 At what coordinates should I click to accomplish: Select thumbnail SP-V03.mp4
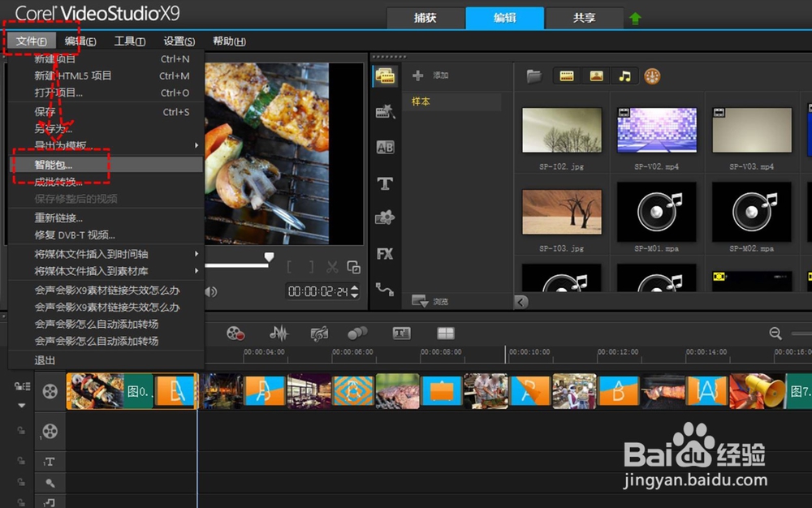[x=752, y=131]
